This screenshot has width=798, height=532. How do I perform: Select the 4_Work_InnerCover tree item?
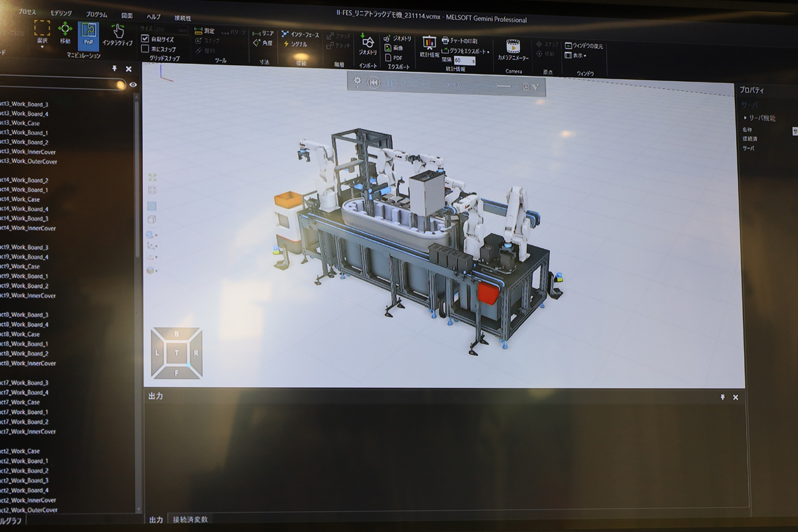point(28,228)
